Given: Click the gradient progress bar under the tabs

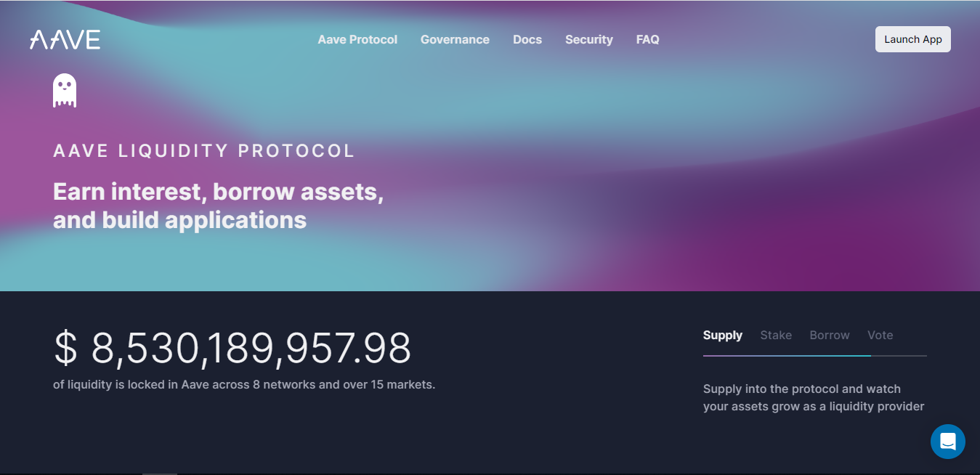Looking at the screenshot, I should coord(787,356).
